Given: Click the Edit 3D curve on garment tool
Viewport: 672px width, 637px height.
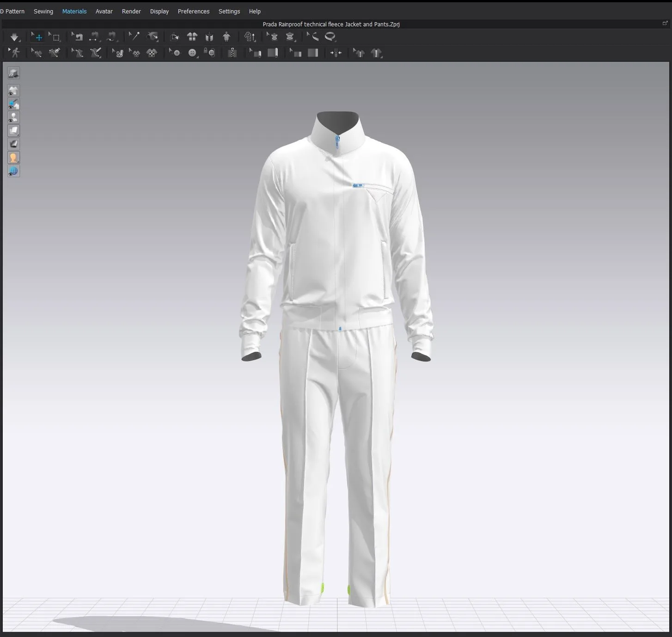Looking at the screenshot, I should click(77, 53).
